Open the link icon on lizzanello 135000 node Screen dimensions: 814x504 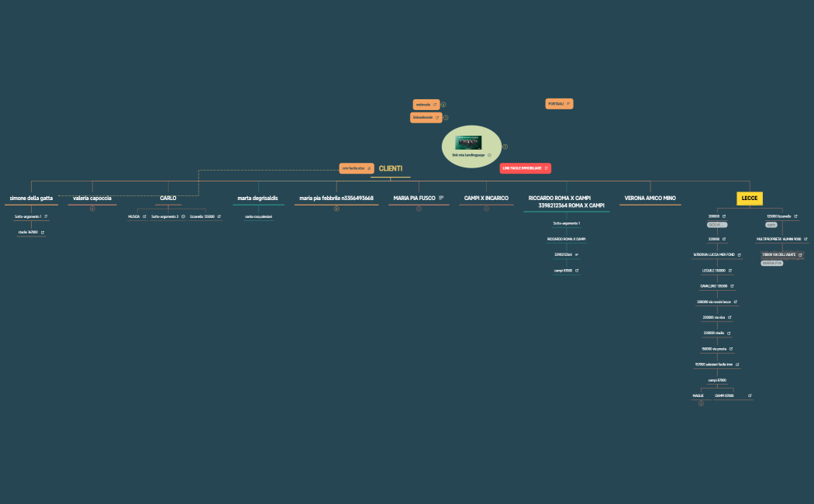219,216
